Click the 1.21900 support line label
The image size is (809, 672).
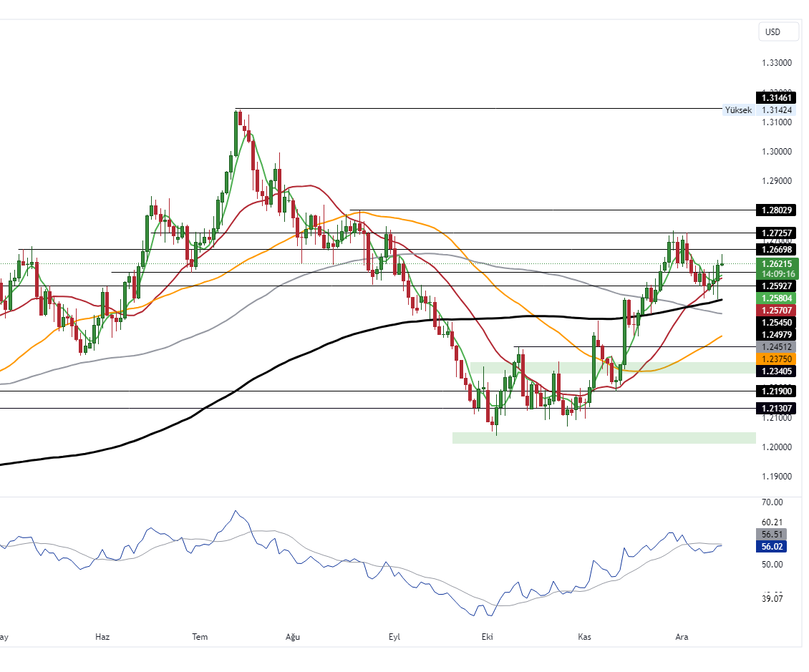776,391
